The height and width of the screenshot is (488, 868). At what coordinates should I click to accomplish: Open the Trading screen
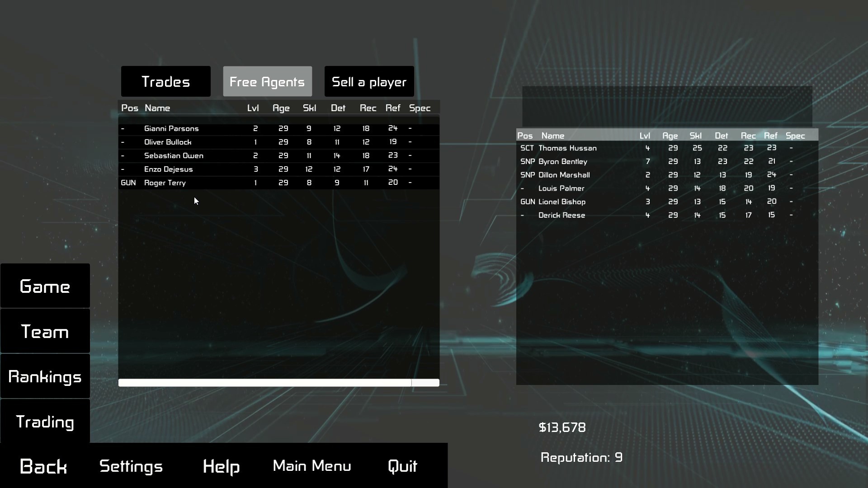45,422
